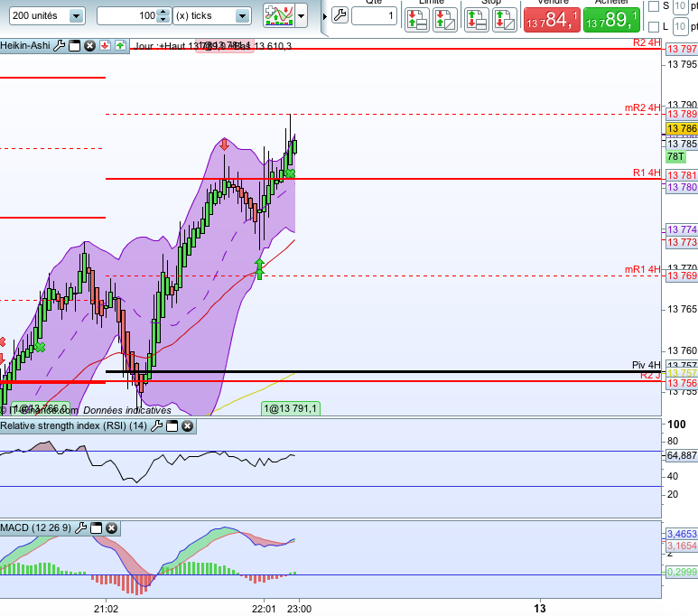Maximize the RSI indicator panel
The image size is (698, 616).
(x=172, y=425)
